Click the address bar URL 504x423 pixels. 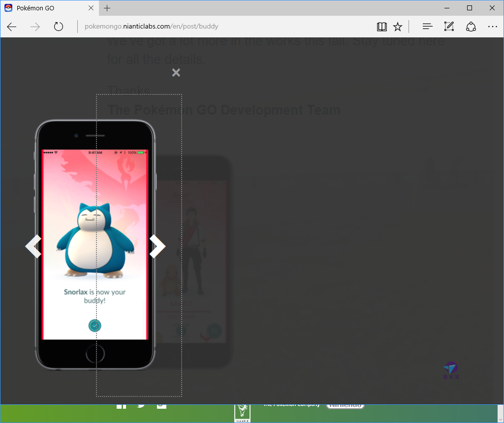pyautogui.click(x=152, y=27)
